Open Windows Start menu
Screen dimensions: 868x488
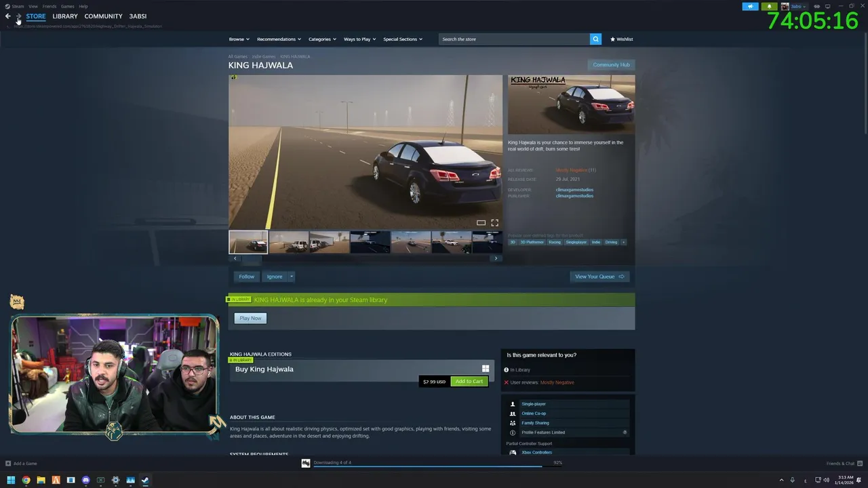pos(11,481)
